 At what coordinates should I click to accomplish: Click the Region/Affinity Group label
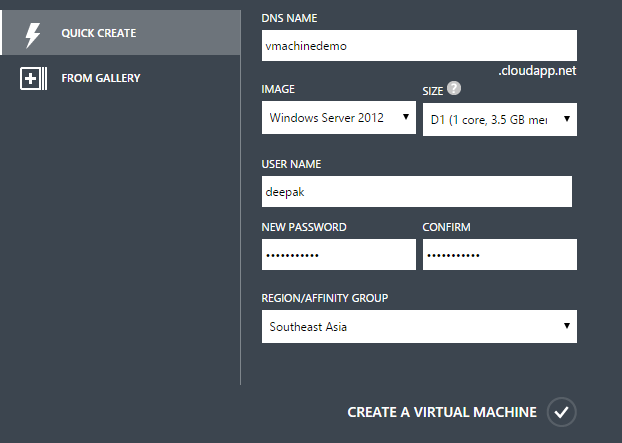[324, 299]
